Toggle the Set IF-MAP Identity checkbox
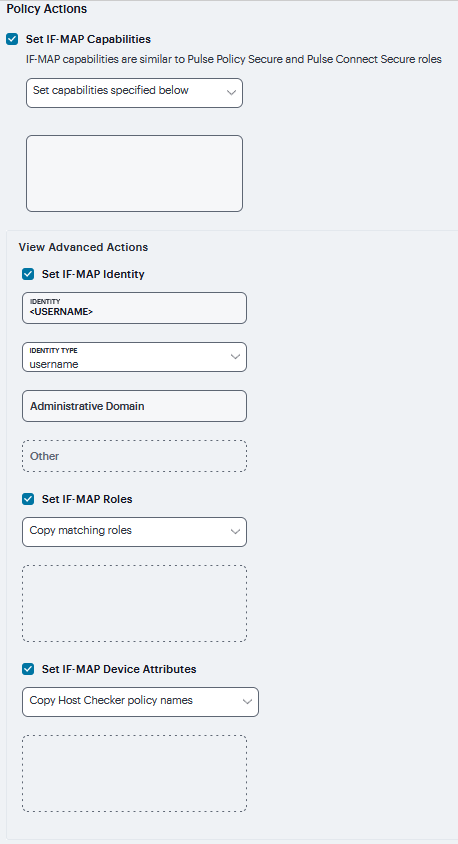458x844 pixels. click(28, 274)
